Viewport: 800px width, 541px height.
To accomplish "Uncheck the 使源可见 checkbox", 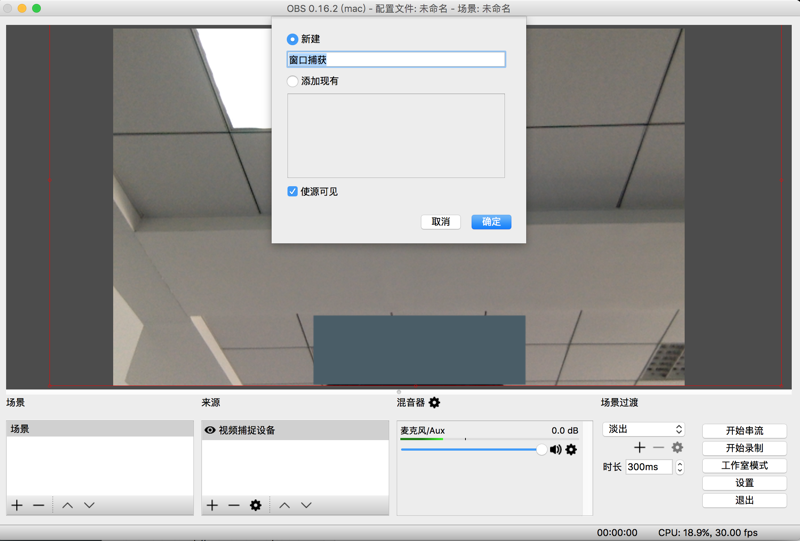I will point(292,191).
